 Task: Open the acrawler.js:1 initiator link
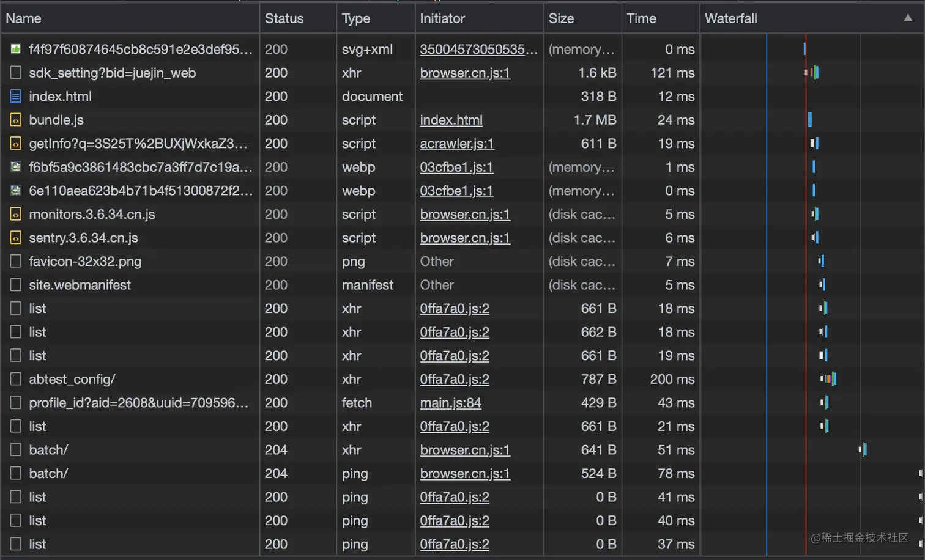(x=457, y=144)
